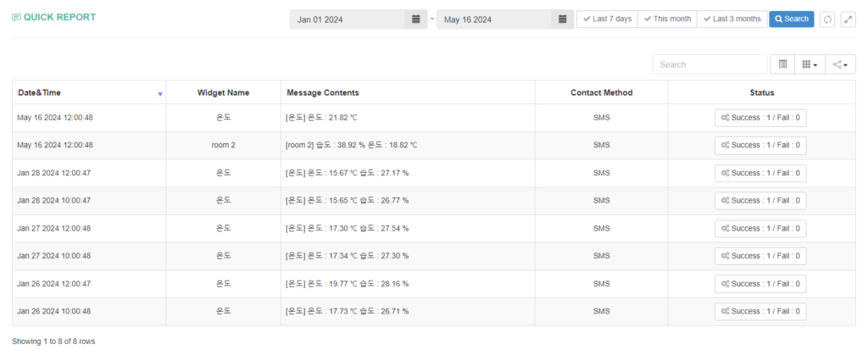Image resolution: width=868 pixels, height=361 pixels.
Task: Click the Jan 01 2024 start date field
Action: (348, 19)
